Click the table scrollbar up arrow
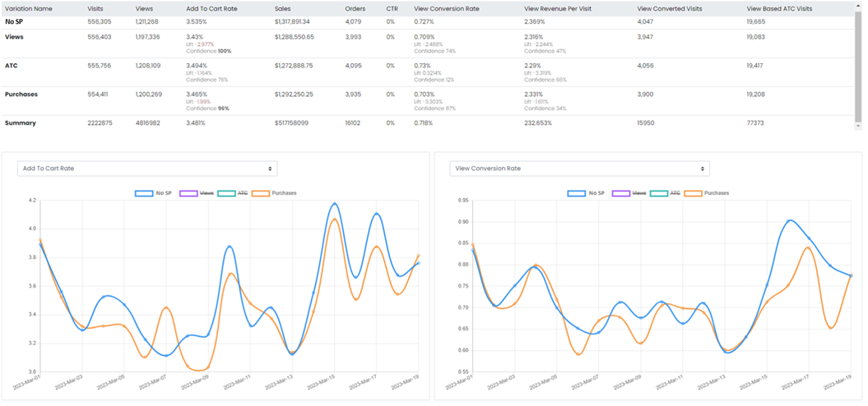 [x=859, y=6]
